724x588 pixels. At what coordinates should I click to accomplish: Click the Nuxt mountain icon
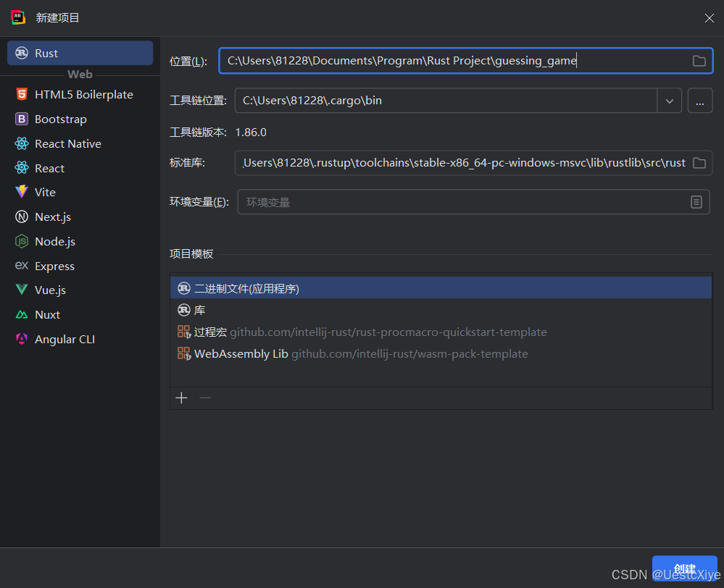click(x=22, y=315)
